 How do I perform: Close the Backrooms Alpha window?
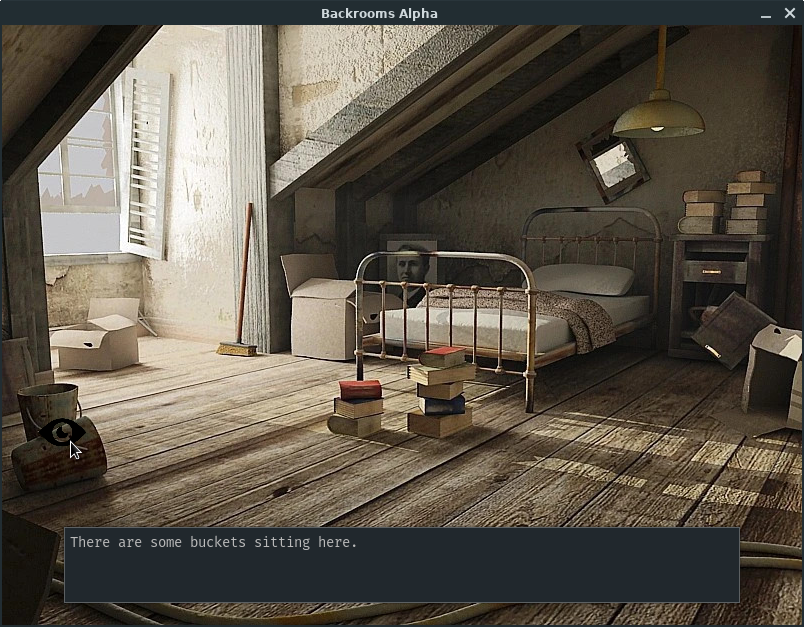point(790,13)
